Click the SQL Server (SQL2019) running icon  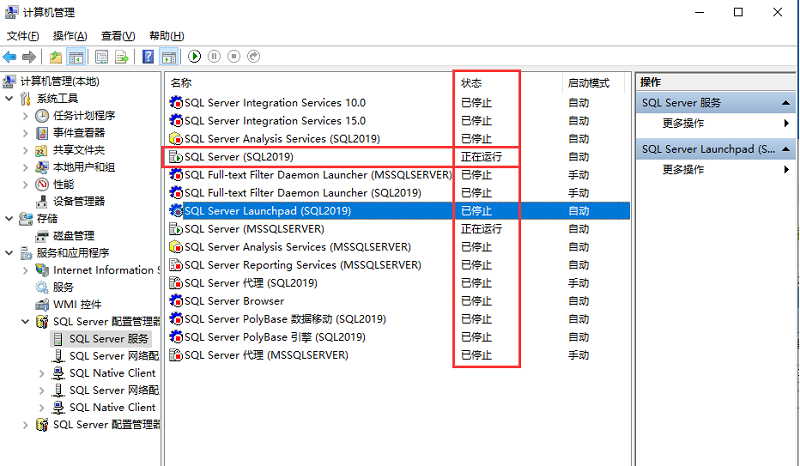pyautogui.click(x=176, y=157)
